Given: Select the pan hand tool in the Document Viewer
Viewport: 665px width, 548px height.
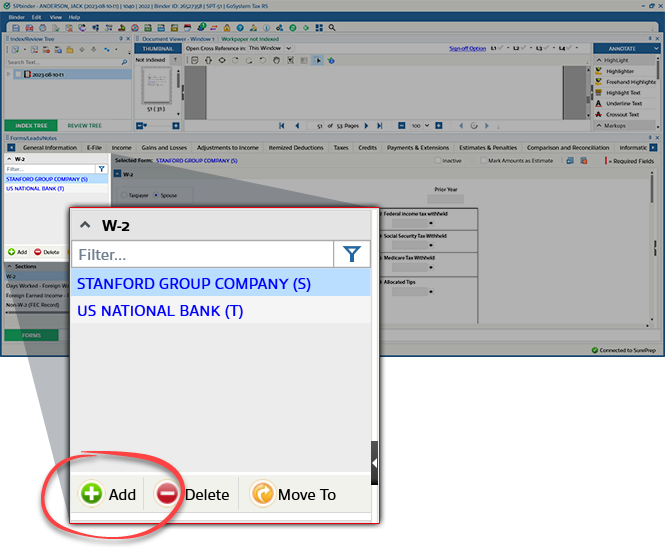Looking at the screenshot, I should [276, 61].
